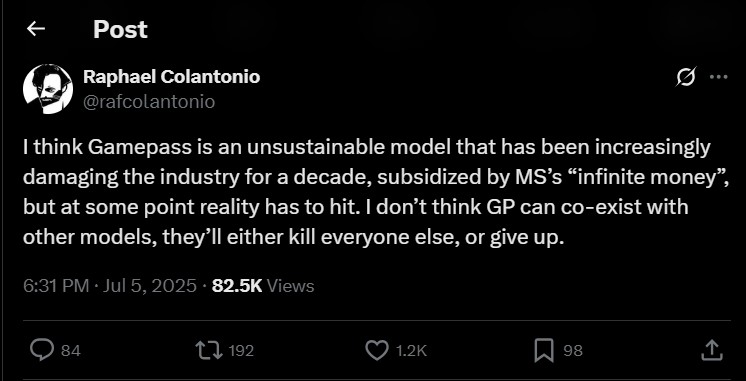Bookmark the post with the bookmark icon
This screenshot has width=746, height=381.
click(x=544, y=351)
